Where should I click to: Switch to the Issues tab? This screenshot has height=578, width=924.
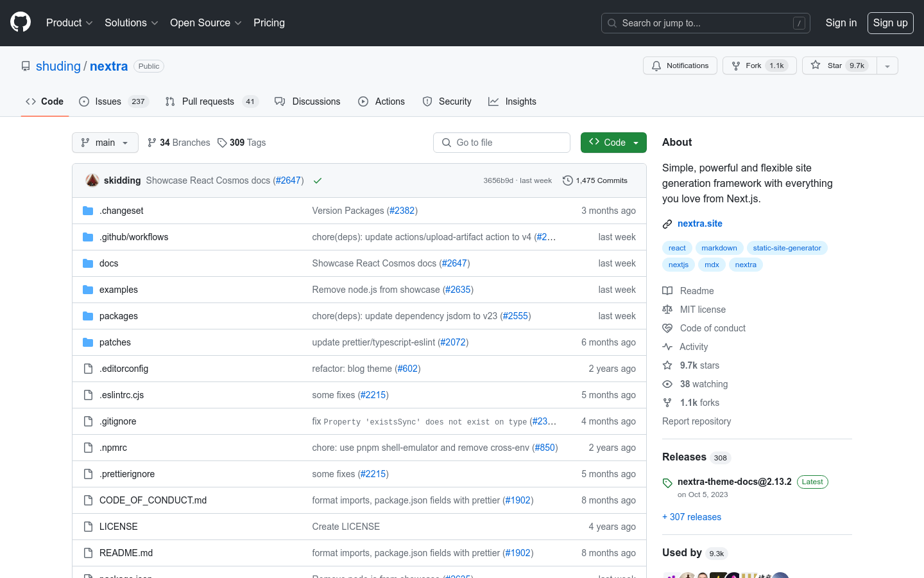[x=108, y=101]
